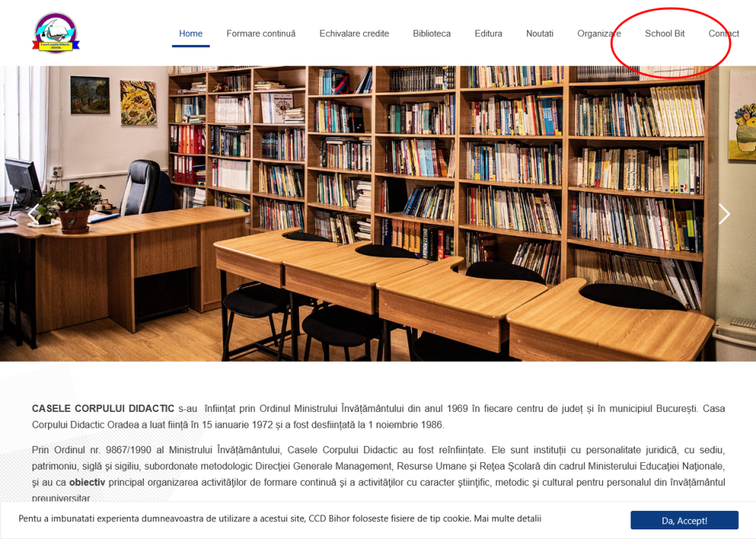The image size is (756, 539).
Task: Click the CCD Bihor logo
Action: click(55, 33)
